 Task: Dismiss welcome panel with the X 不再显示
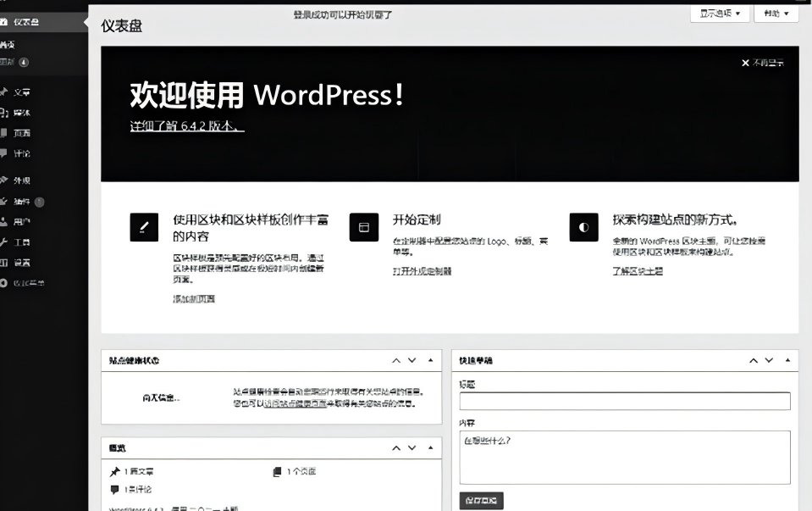762,63
